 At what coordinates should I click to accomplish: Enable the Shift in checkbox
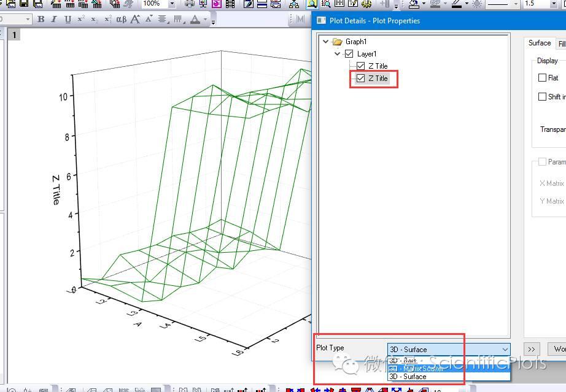[x=543, y=96]
